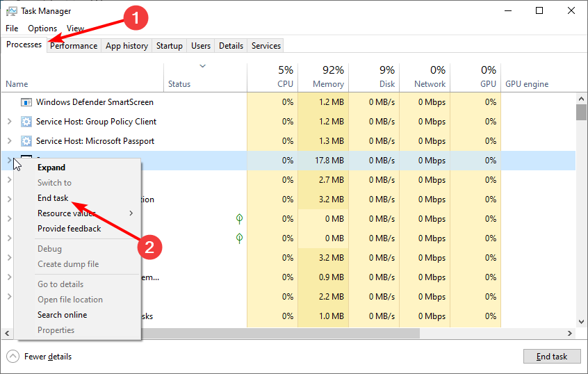Click the Fewer details circle arrow icon
Screen dimensions: 588x374
pos(13,357)
